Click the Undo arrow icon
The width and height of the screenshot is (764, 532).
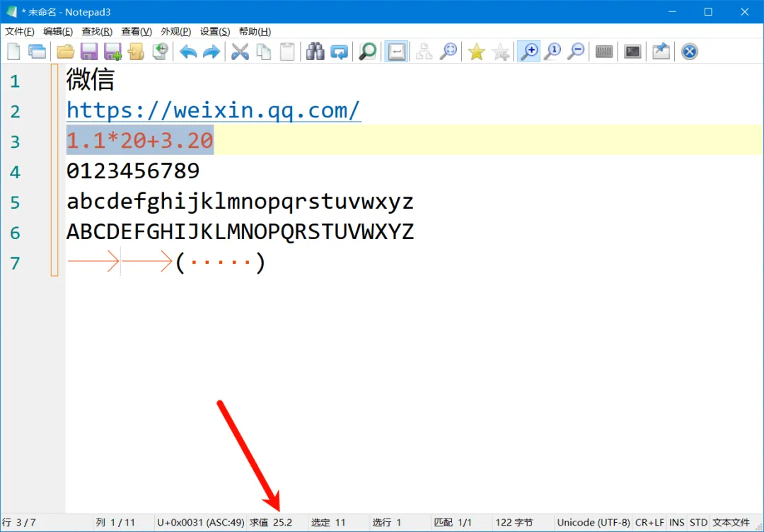[188, 52]
